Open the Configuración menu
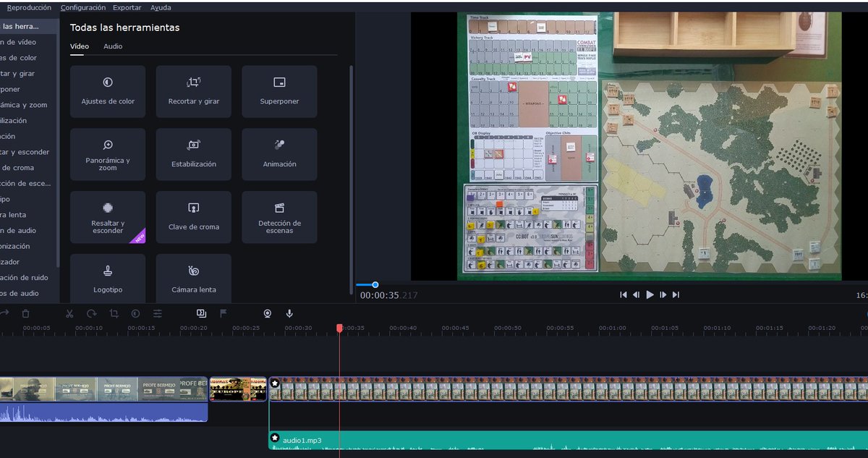The height and width of the screenshot is (458, 868). (x=83, y=7)
